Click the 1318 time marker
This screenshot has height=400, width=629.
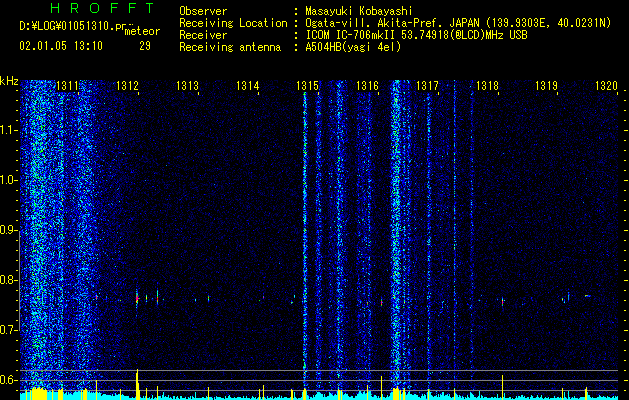(x=487, y=85)
